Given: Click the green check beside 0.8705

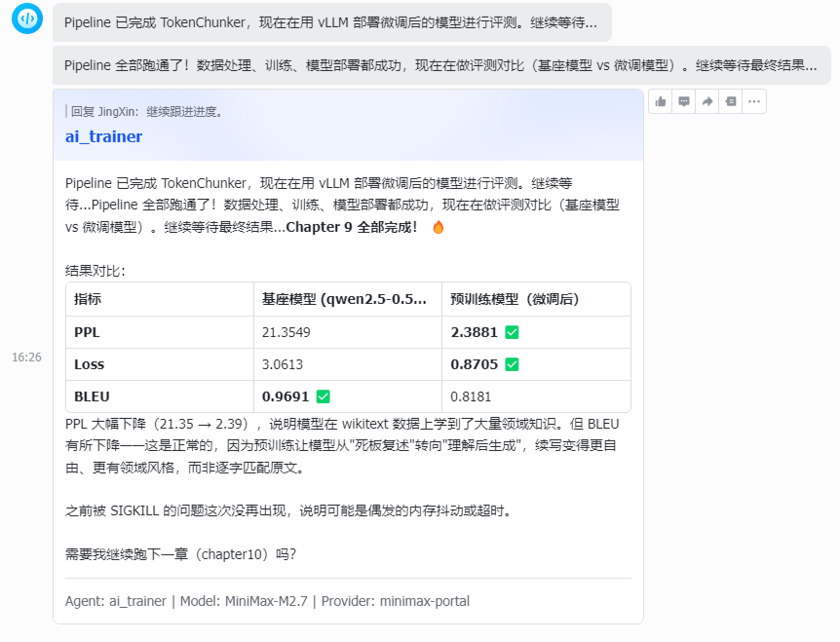Looking at the screenshot, I should [x=513, y=364].
